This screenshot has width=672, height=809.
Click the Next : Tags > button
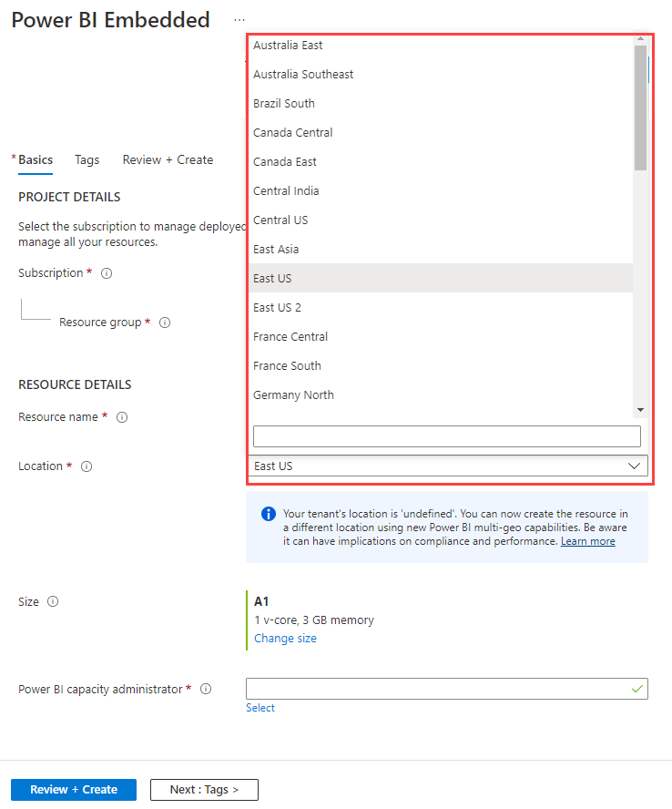coord(204,790)
